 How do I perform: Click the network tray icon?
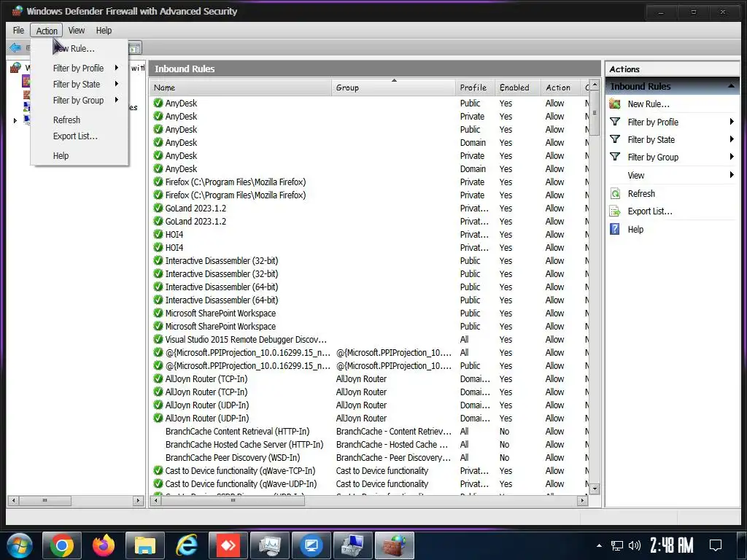tap(617, 545)
